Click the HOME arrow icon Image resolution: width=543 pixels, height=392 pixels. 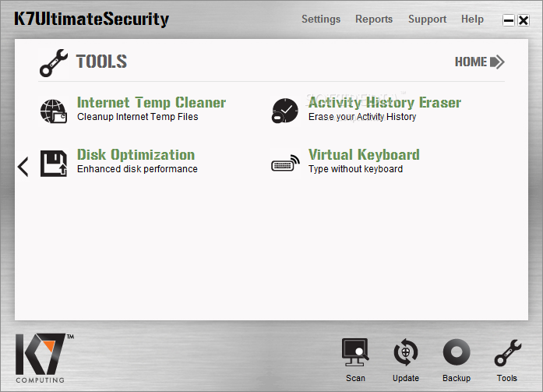[x=497, y=62]
